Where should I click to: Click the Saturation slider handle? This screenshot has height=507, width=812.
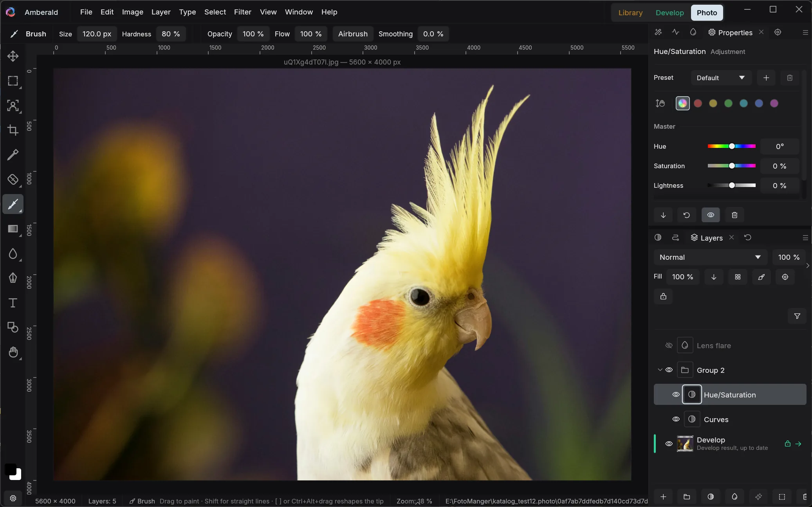[732, 166]
